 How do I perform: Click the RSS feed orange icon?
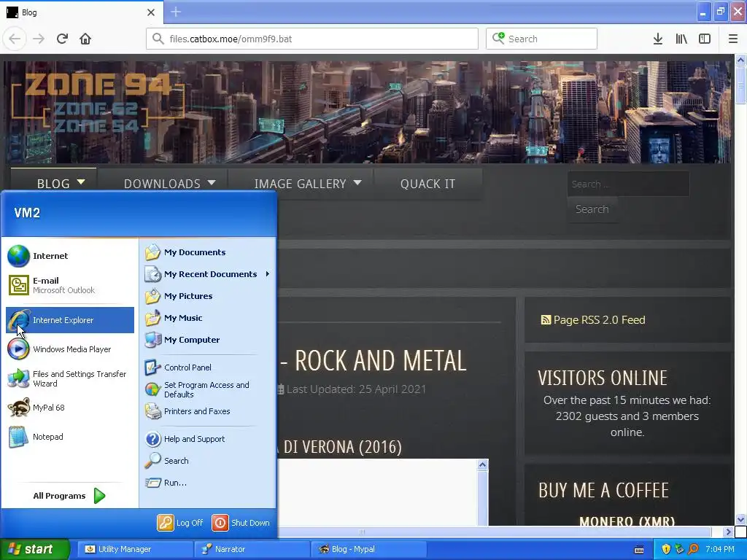(x=546, y=320)
